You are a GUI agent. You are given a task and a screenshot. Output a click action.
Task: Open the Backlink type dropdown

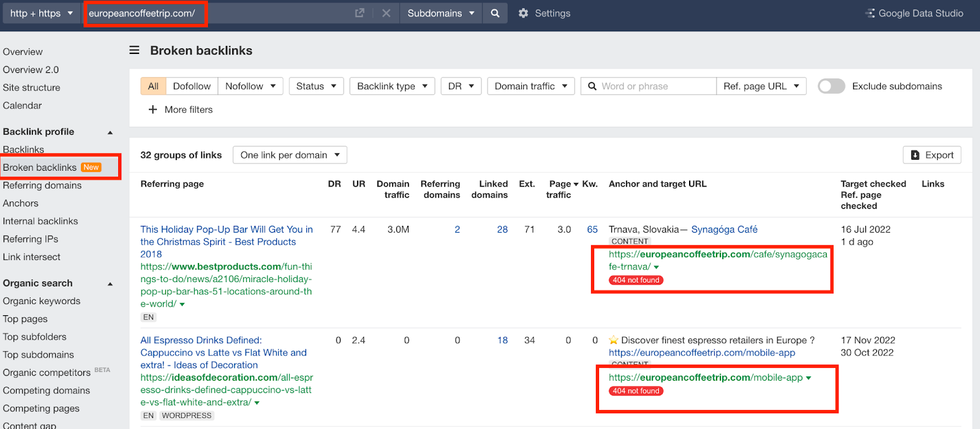393,86
